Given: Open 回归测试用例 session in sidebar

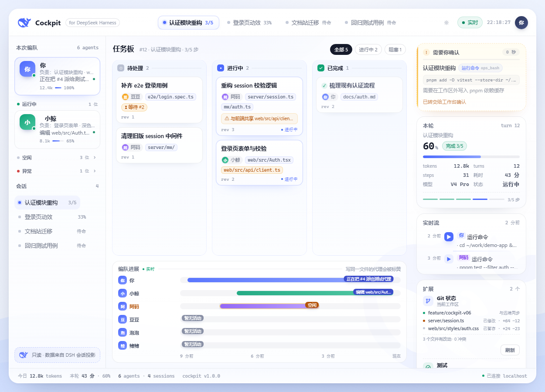Looking at the screenshot, I should tap(52, 246).
